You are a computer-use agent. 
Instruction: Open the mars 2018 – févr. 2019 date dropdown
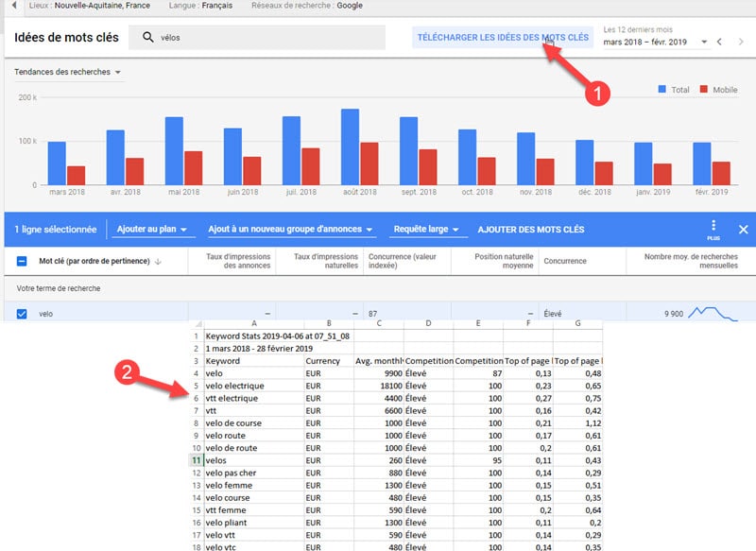656,43
